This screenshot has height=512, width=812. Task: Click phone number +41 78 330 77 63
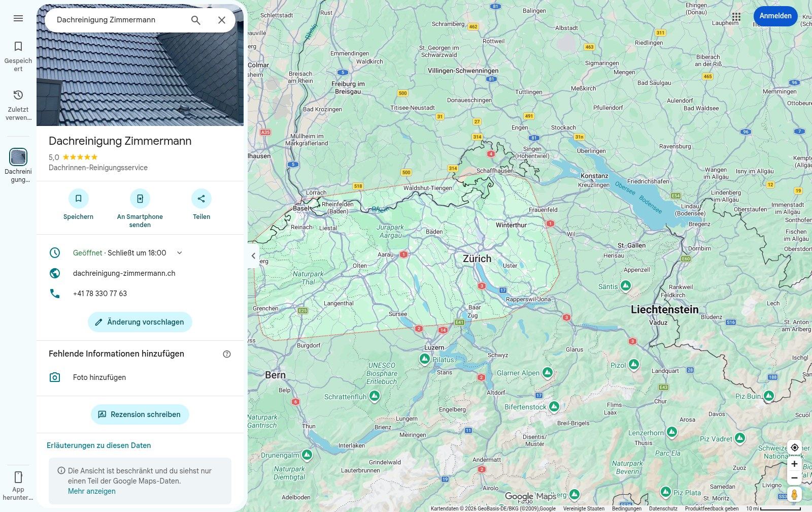pyautogui.click(x=100, y=294)
